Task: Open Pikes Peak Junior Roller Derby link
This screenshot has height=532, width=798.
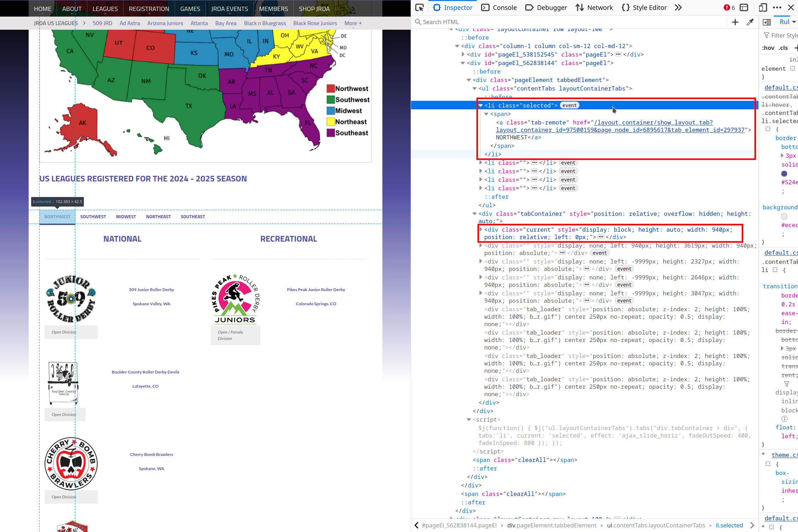Action: pyautogui.click(x=316, y=290)
